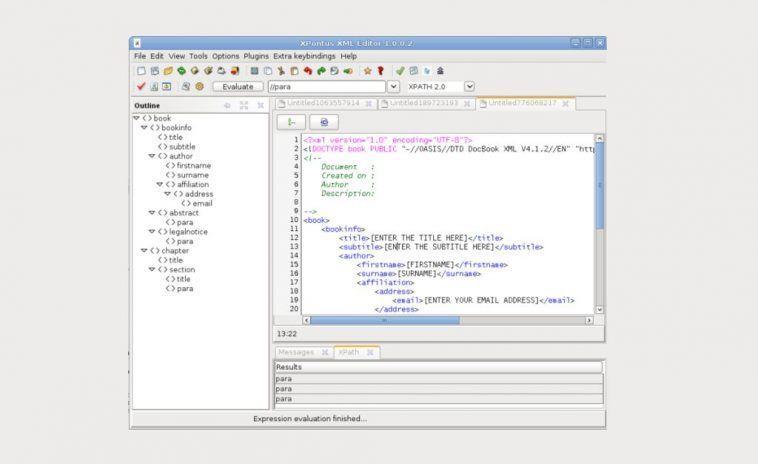Click the red checkmark icon left of Evaluate

click(x=141, y=87)
